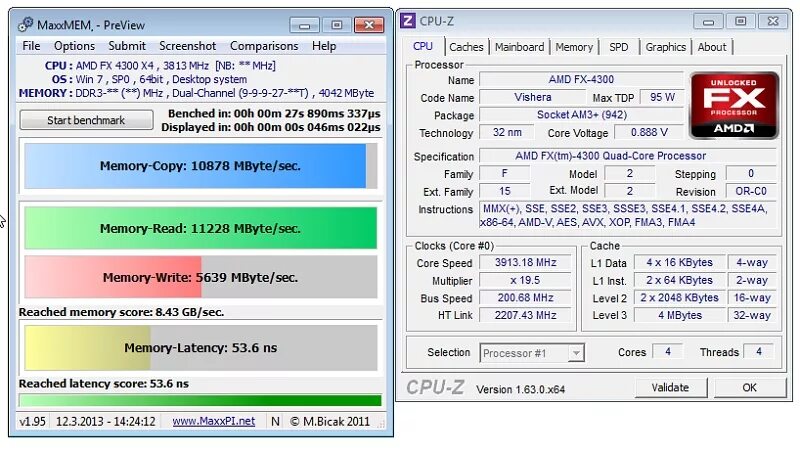Click the Validate button in CPU-Z

(x=670, y=388)
